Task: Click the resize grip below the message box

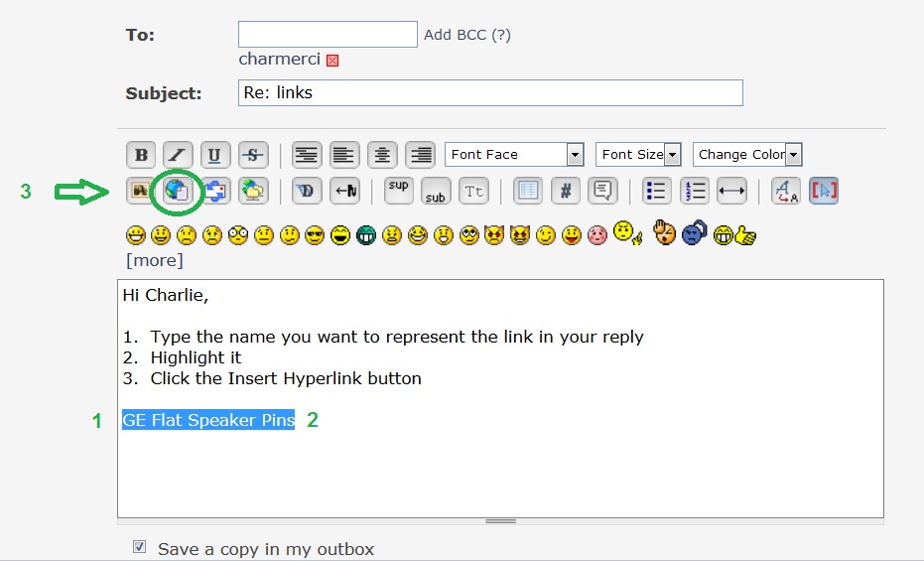Action: click(x=501, y=521)
